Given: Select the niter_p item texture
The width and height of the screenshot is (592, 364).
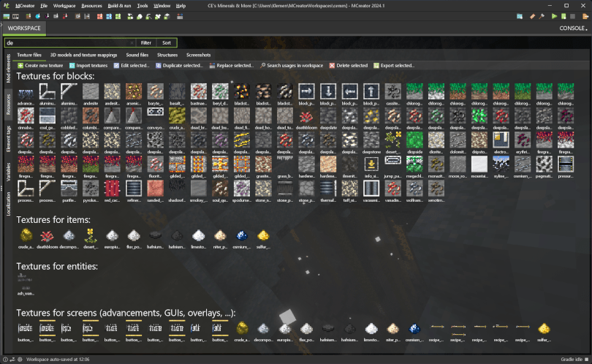Looking at the screenshot, I should point(220,238).
